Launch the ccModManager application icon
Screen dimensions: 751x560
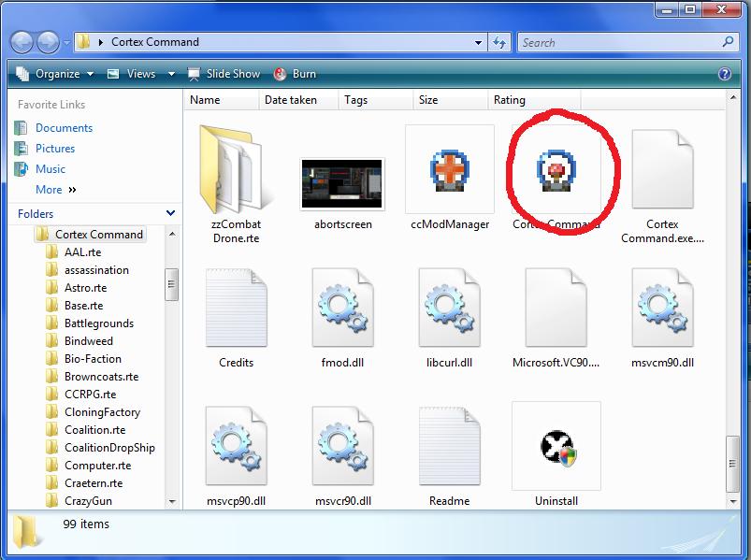(449, 171)
